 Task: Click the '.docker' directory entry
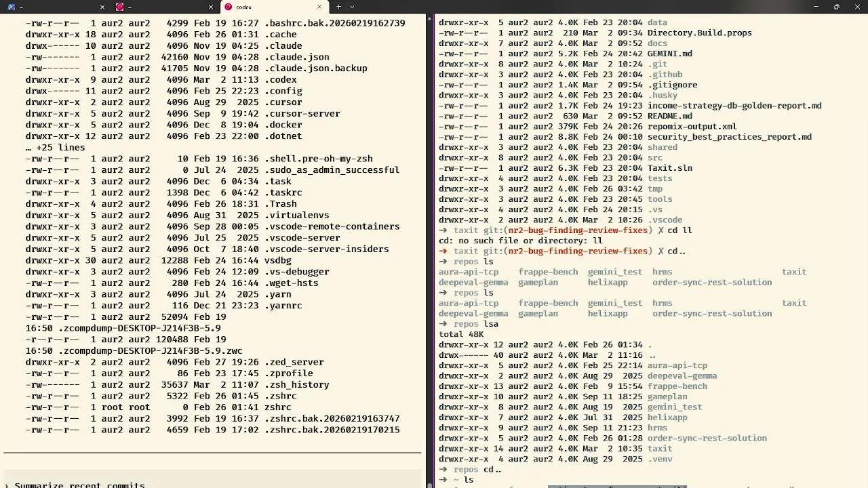pyautogui.click(x=283, y=125)
